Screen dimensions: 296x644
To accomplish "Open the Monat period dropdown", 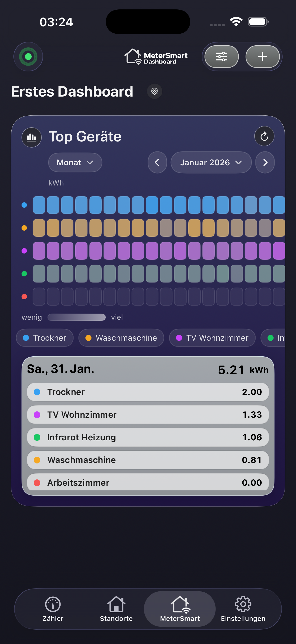I will pos(75,163).
